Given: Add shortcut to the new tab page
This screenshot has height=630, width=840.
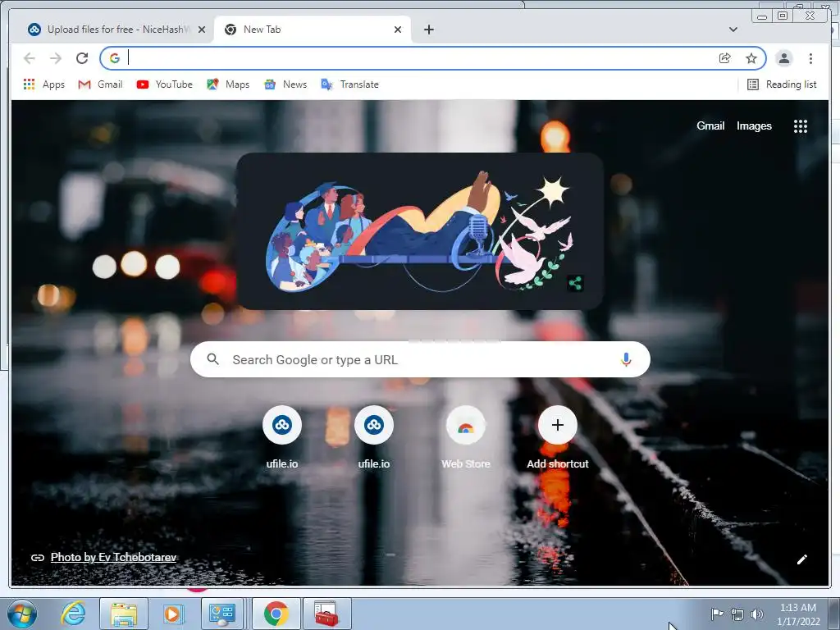Looking at the screenshot, I should coord(558,438).
